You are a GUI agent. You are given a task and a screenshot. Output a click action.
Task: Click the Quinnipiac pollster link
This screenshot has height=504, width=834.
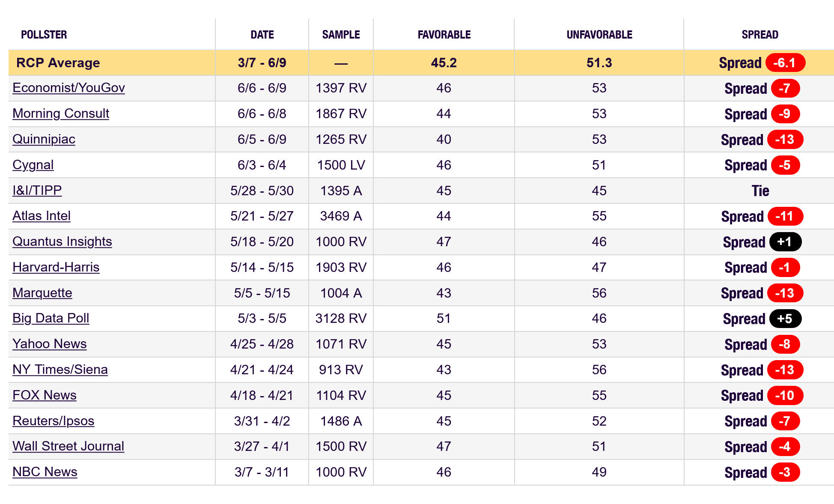tap(44, 139)
